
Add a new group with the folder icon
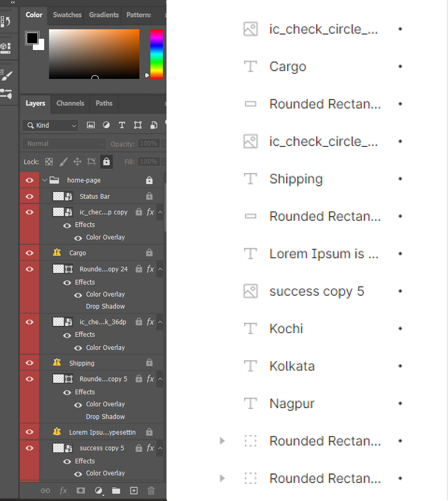pos(116,490)
